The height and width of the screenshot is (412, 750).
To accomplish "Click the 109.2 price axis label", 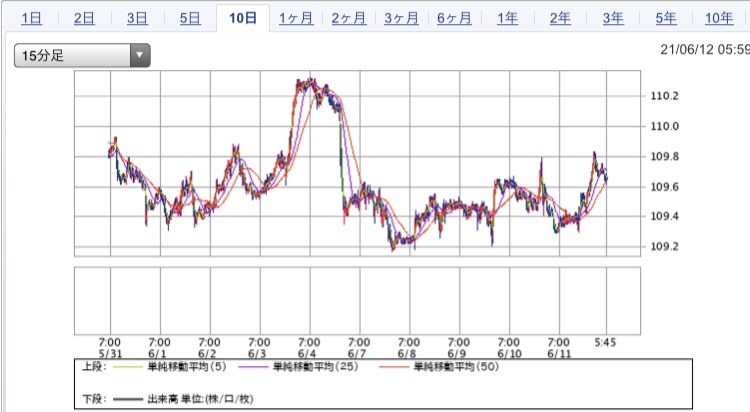I will [664, 246].
